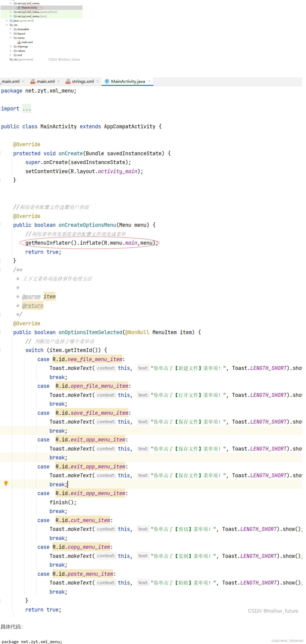Viewport: 306px width, 644px height.
Task: Click the activity_main layout reference
Action: pos(118,171)
